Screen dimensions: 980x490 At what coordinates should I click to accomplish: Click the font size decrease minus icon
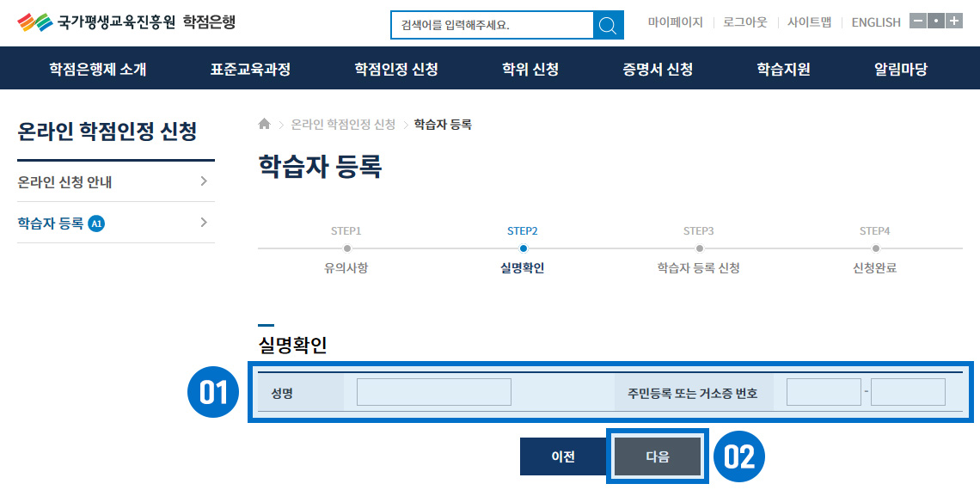tap(917, 21)
